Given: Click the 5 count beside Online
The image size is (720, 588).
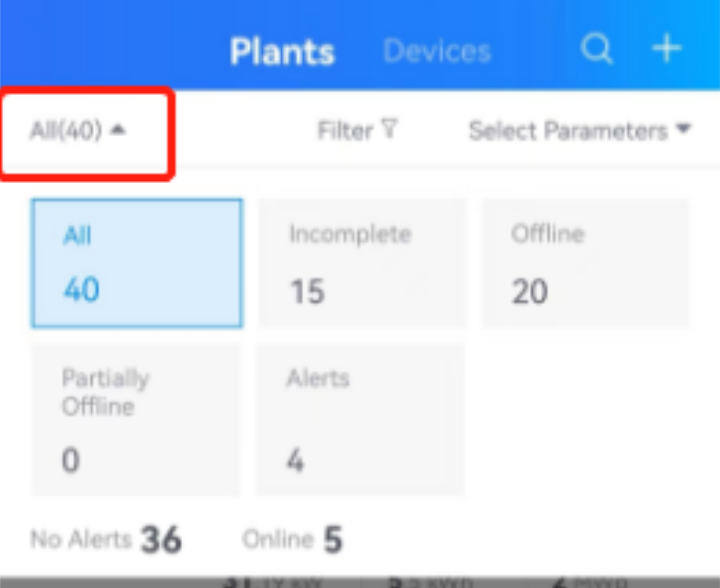Looking at the screenshot, I should coord(333,539).
